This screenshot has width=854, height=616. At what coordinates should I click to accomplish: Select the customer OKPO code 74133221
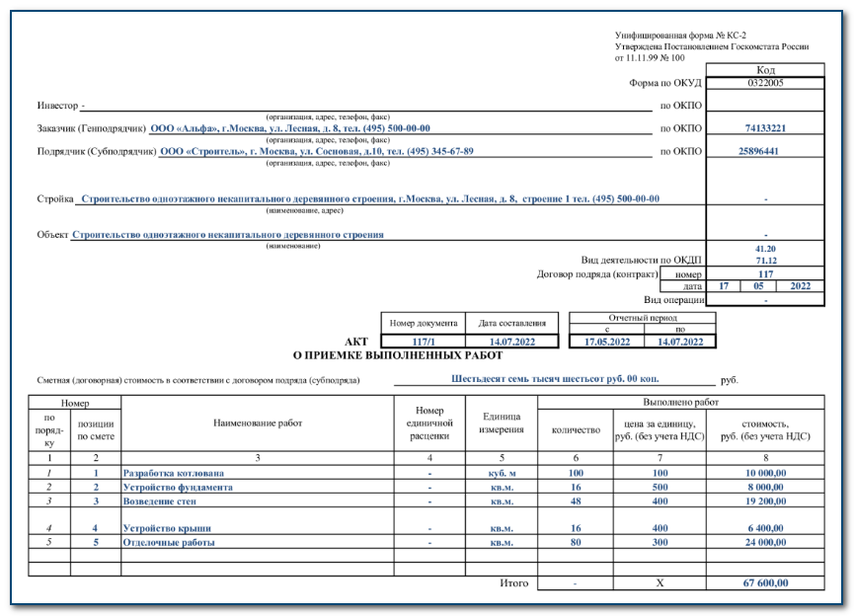coord(765,128)
